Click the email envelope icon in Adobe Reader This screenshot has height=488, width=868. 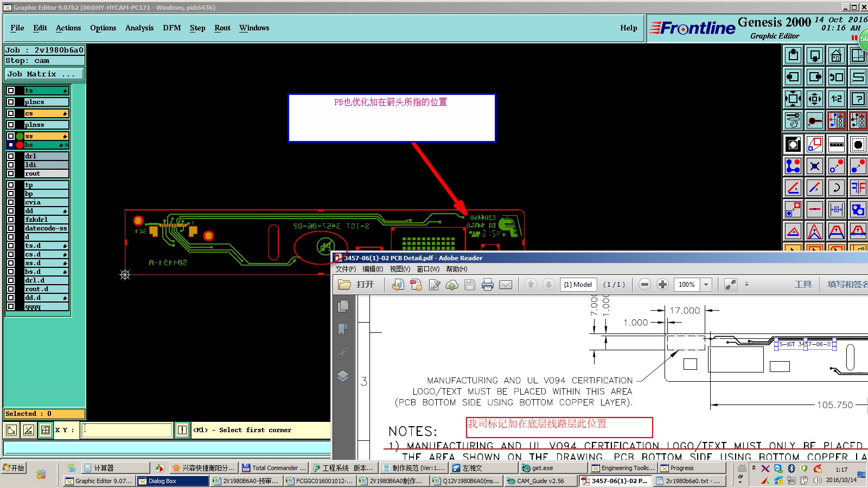pyautogui.click(x=506, y=285)
